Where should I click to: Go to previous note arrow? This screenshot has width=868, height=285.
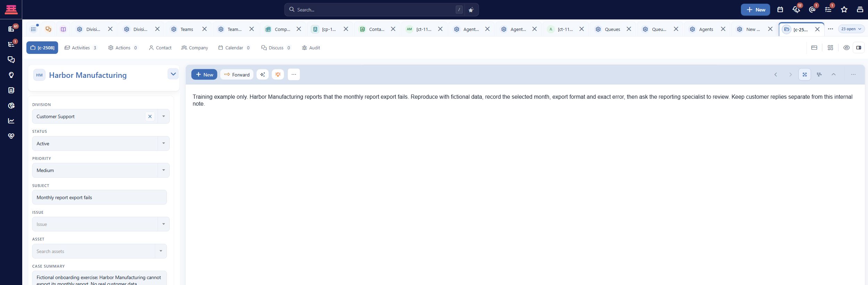pyautogui.click(x=775, y=74)
